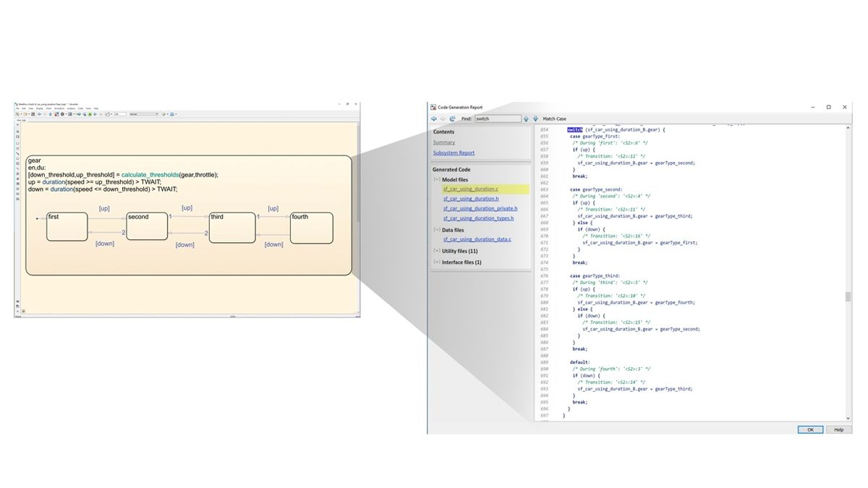Run the simulation with the green Run icon
This screenshot has height=488, width=868.
point(90,114)
